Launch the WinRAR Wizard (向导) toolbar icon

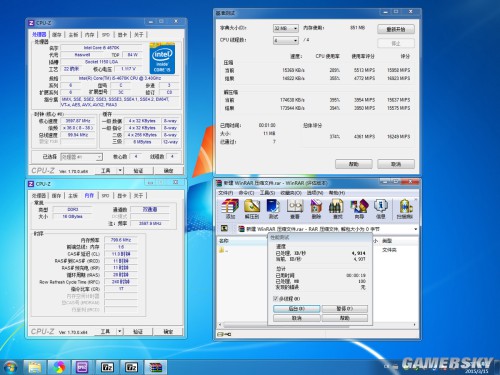[359, 209]
